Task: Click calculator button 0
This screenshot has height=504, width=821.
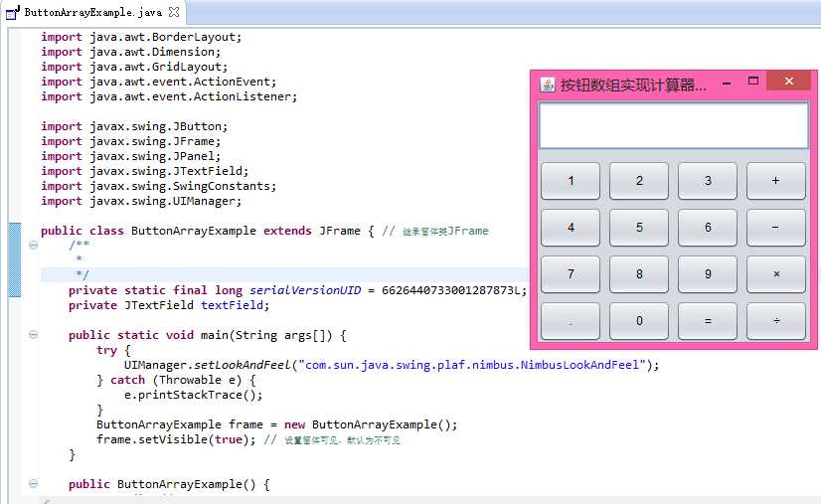Action: pyautogui.click(x=639, y=321)
